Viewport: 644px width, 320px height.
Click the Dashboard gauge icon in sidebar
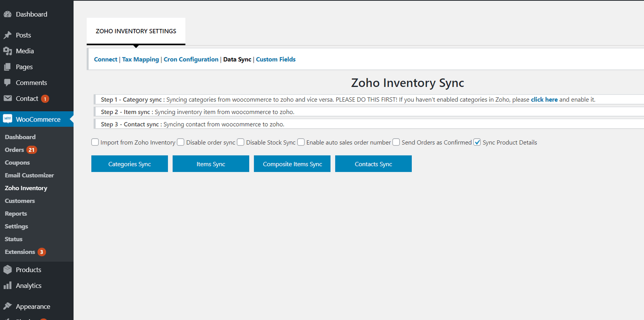click(x=7, y=14)
